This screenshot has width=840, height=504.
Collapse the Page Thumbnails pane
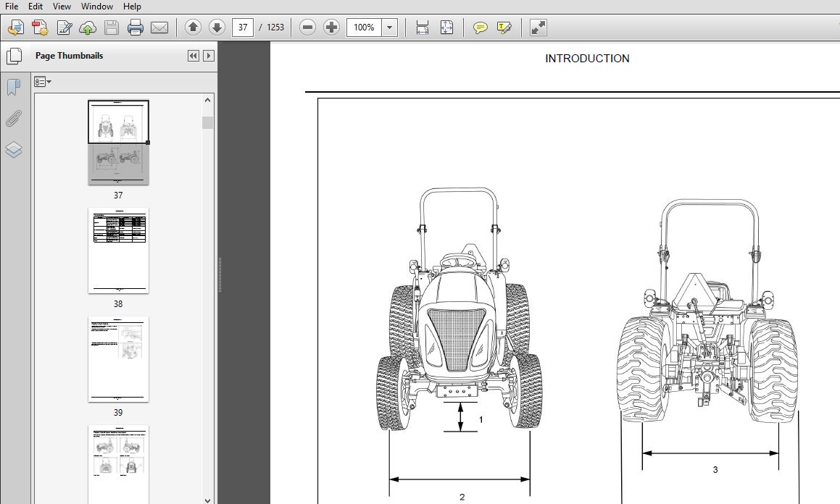pyautogui.click(x=194, y=56)
